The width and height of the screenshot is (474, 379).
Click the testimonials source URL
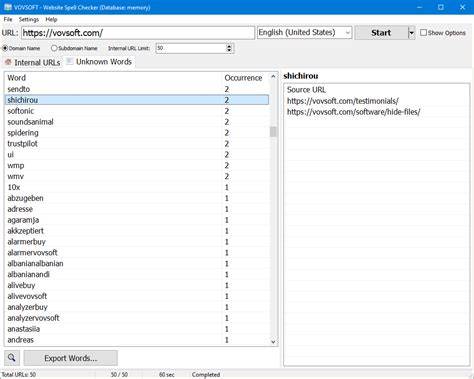coord(343,101)
